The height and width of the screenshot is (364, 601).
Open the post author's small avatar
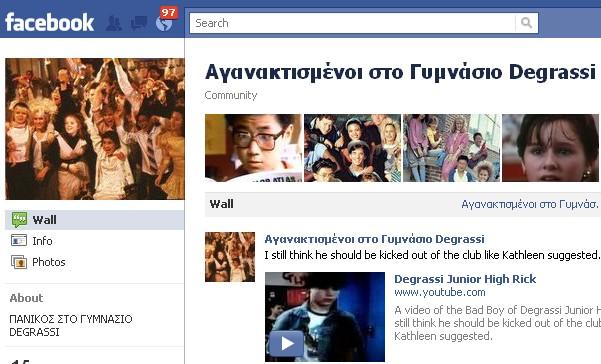click(230, 257)
